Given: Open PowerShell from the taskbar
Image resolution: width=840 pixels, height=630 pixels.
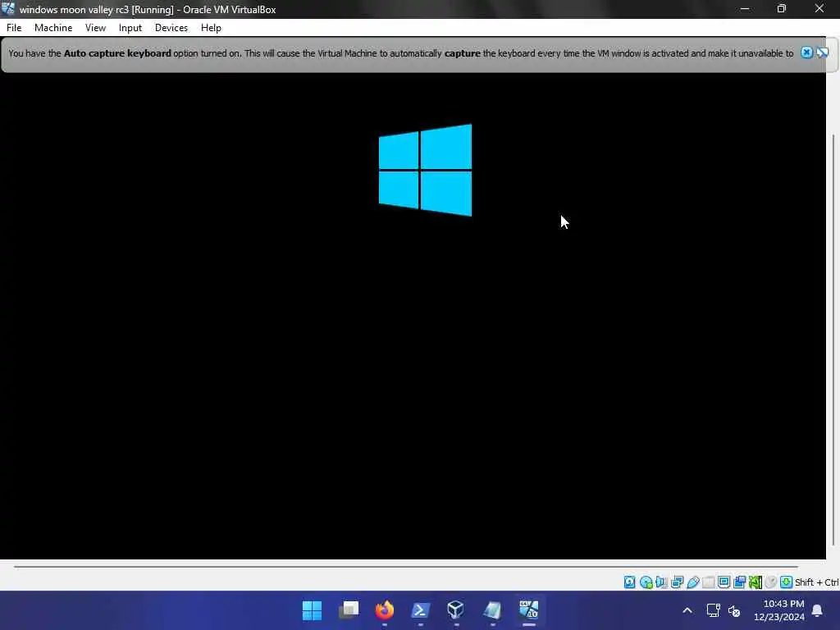Looking at the screenshot, I should tap(421, 610).
